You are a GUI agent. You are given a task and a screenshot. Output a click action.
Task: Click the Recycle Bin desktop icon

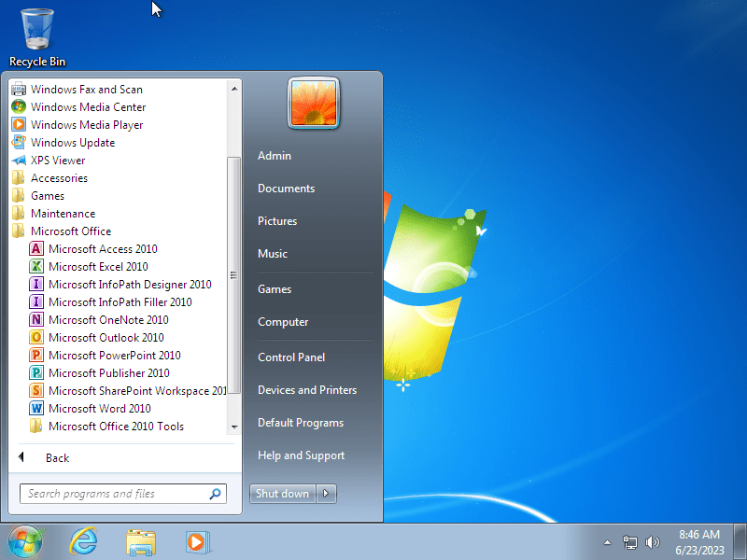coord(37,37)
